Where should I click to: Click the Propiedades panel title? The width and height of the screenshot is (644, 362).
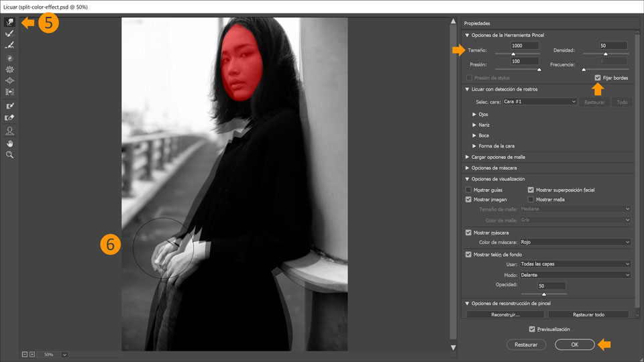[x=477, y=23]
